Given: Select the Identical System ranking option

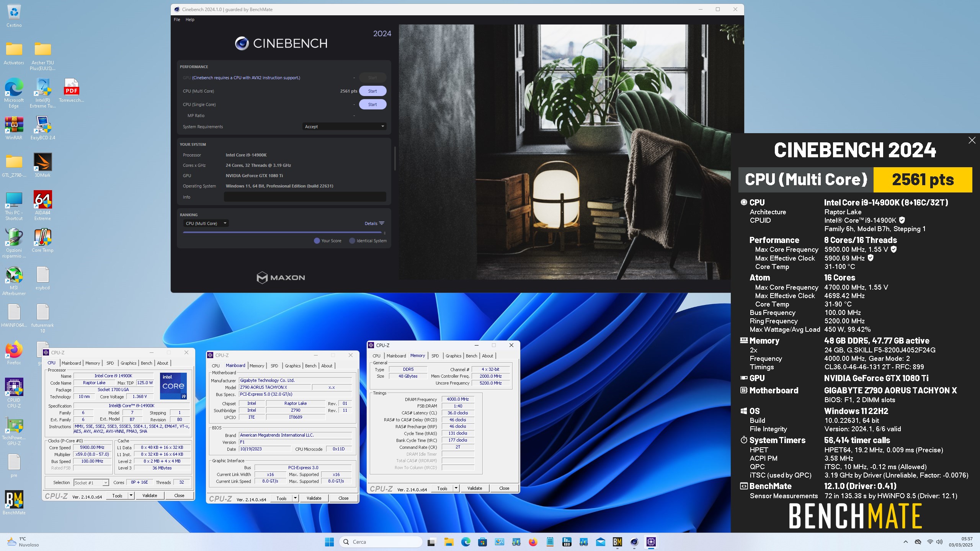Looking at the screenshot, I should 367,241.
